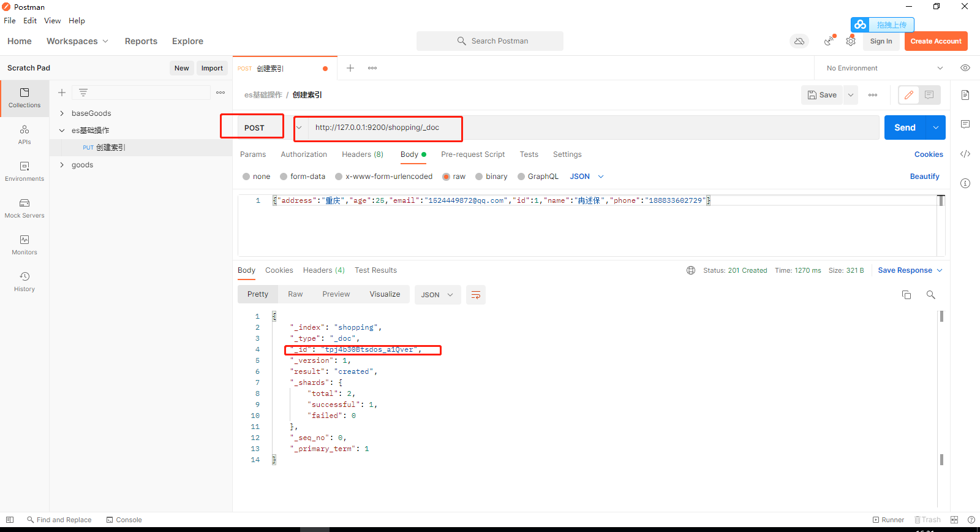
Task: Select the raw body radio
Action: pyautogui.click(x=446, y=177)
